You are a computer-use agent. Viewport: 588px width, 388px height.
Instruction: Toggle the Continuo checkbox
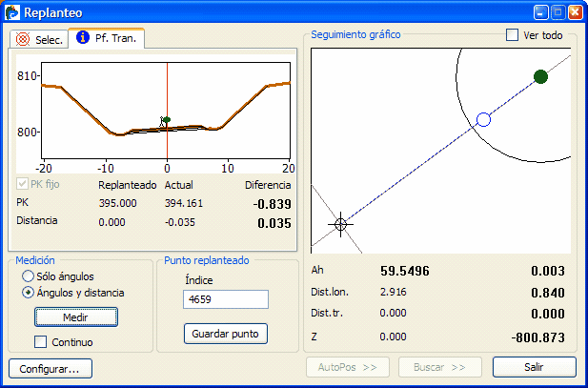40,341
